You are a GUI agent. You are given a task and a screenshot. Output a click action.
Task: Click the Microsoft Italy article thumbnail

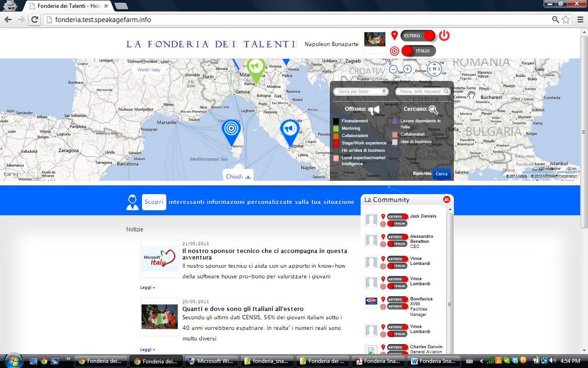(159, 259)
